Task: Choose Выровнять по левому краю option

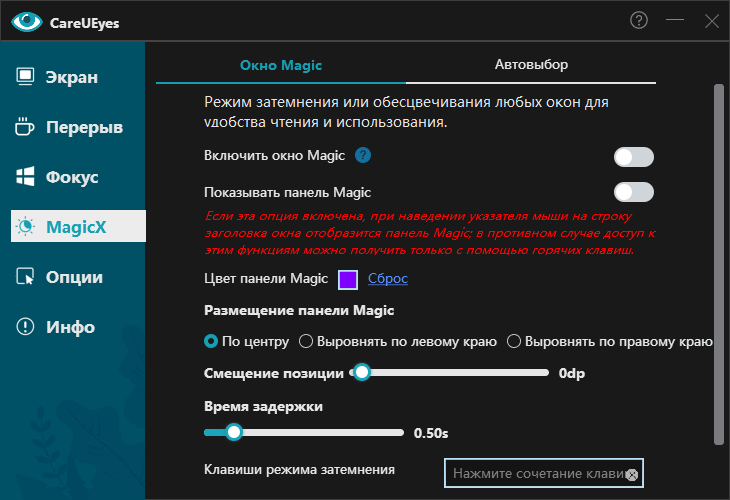Action: point(306,342)
